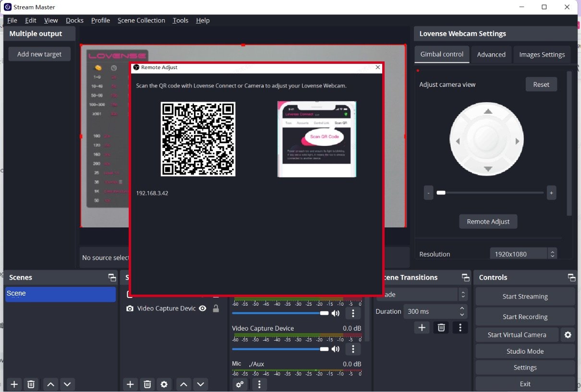Enable Studio Mode

[x=525, y=351]
